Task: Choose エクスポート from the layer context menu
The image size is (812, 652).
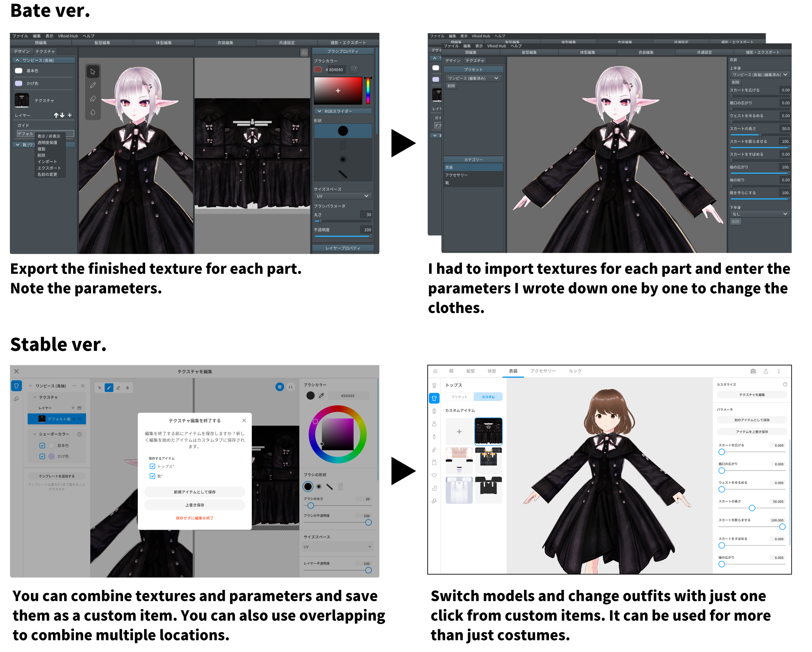Action: click(x=49, y=168)
